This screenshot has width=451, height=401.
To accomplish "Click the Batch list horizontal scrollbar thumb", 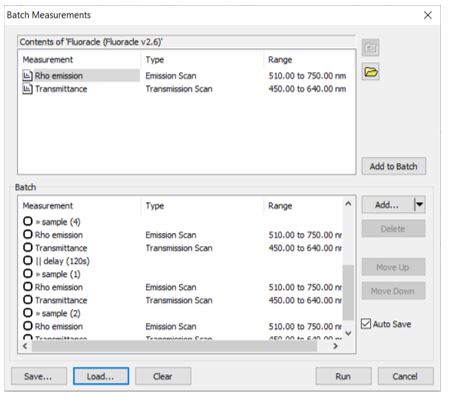I will pos(174,346).
